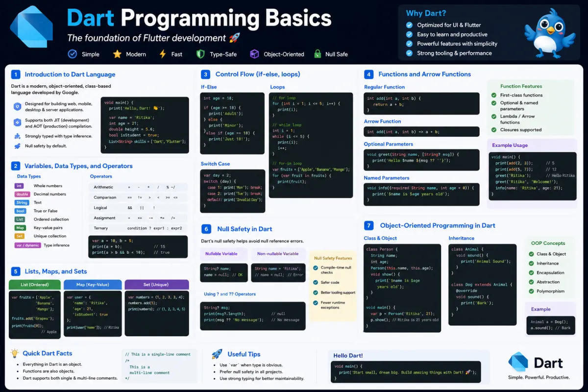Click the check beside 'Safer code'
The width and height of the screenshot is (588, 392).
point(316,282)
